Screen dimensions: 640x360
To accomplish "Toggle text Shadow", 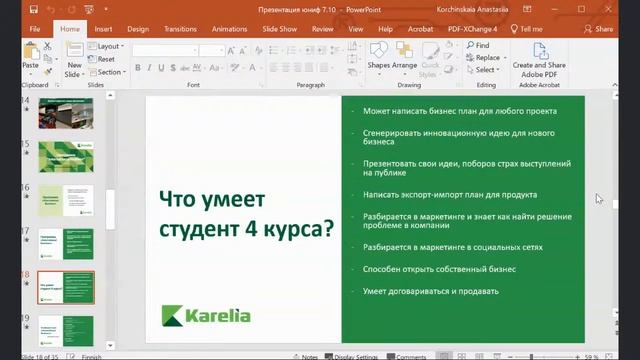I will point(173,68).
